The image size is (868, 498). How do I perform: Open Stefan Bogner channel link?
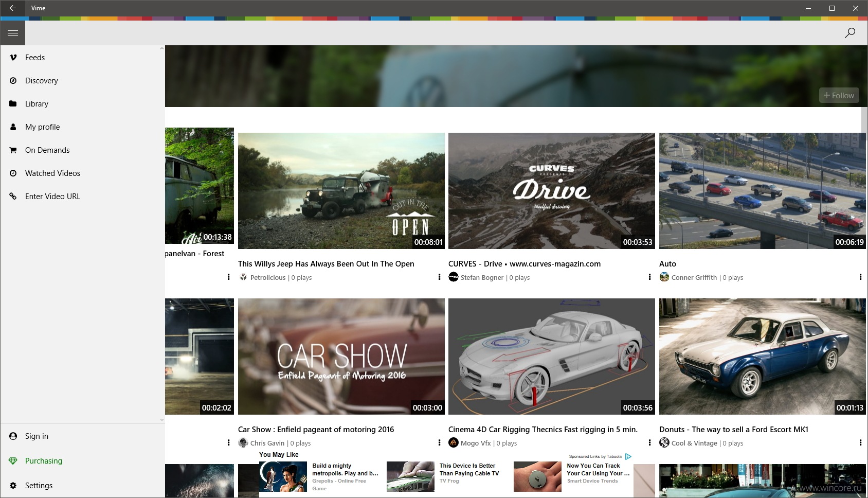[482, 277]
